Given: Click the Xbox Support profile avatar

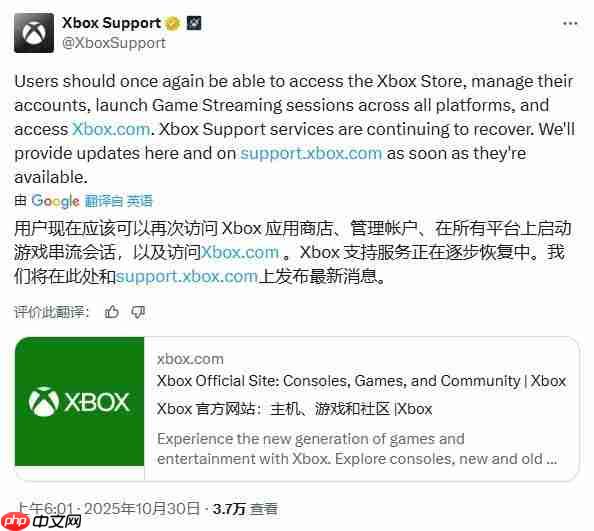Looking at the screenshot, I should pyautogui.click(x=34, y=33).
